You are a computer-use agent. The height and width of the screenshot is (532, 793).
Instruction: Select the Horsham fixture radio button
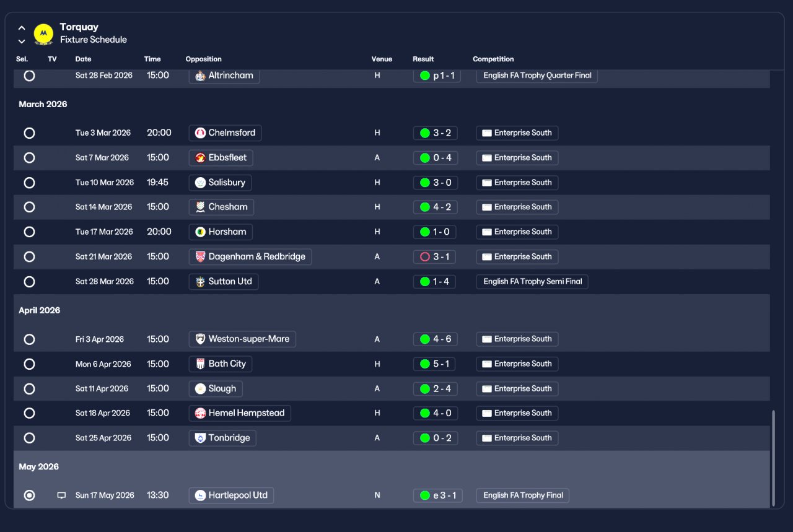click(29, 232)
